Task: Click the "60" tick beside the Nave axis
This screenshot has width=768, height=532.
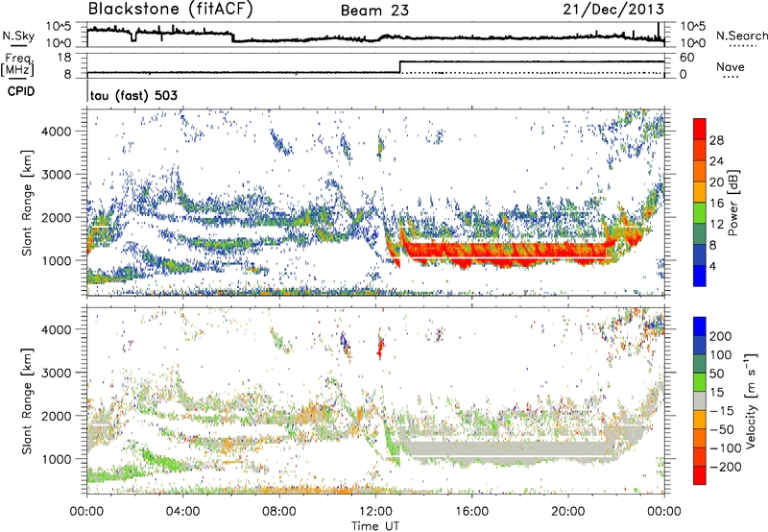Action: [x=687, y=58]
